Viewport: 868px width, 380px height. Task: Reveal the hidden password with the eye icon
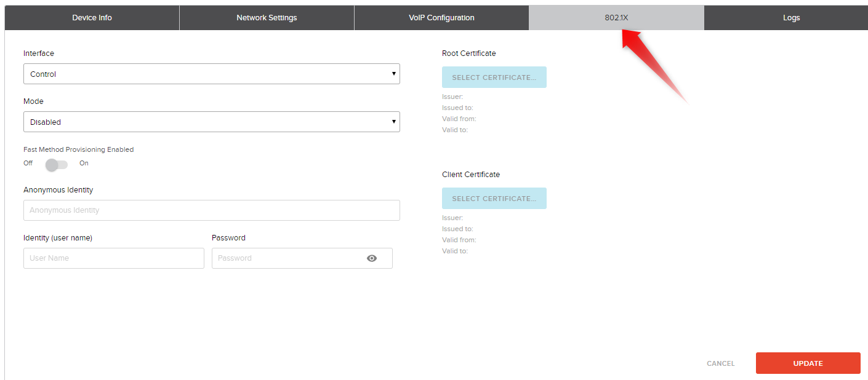[372, 258]
